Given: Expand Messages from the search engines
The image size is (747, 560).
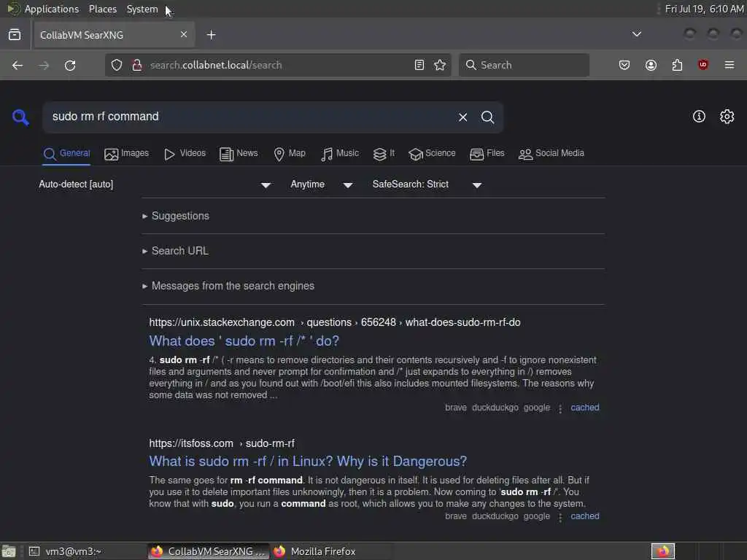Looking at the screenshot, I should [228, 286].
